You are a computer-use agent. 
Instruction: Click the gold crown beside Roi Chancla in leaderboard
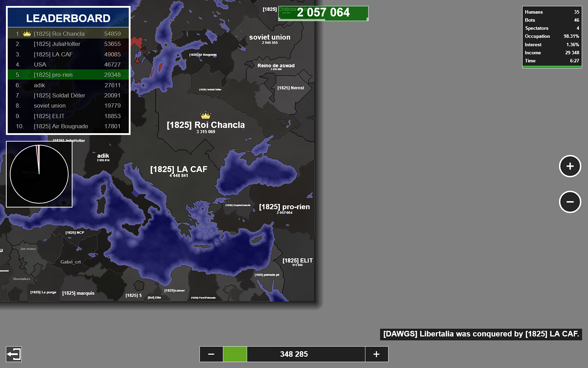27,33
